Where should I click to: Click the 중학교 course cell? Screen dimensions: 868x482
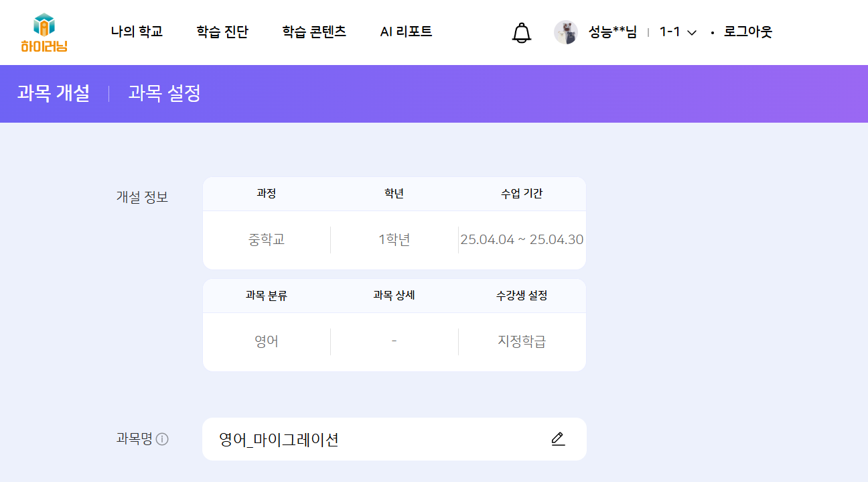[267, 240]
